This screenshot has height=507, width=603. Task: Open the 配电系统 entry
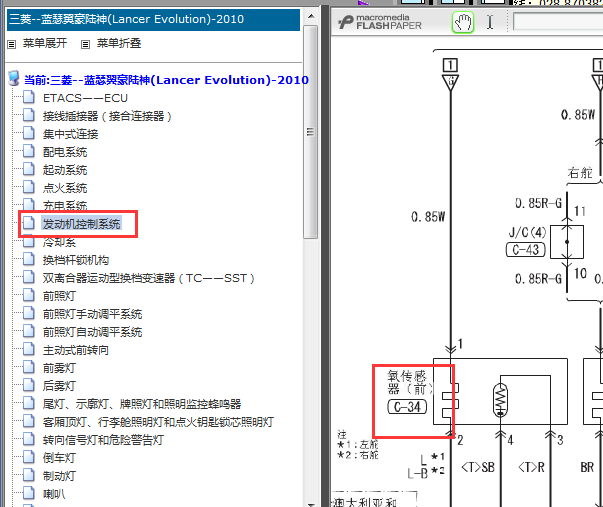click(65, 152)
